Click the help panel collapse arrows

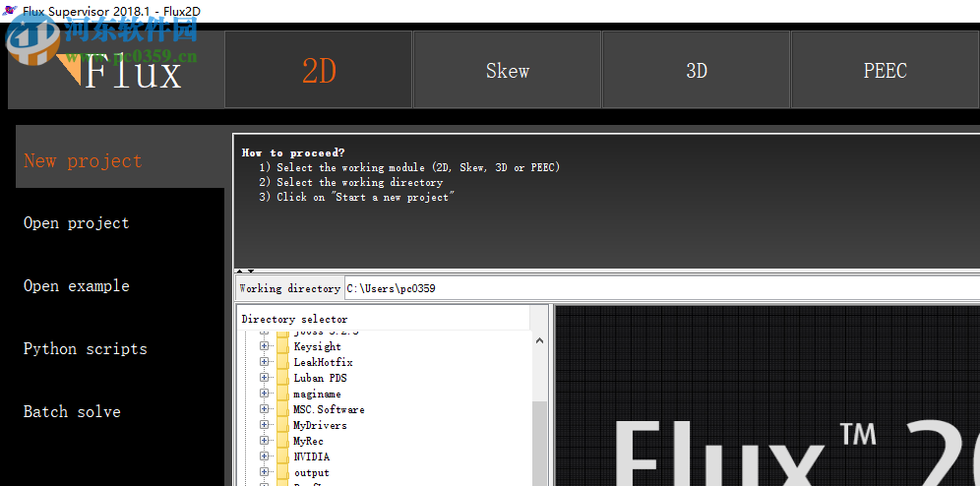click(x=247, y=272)
